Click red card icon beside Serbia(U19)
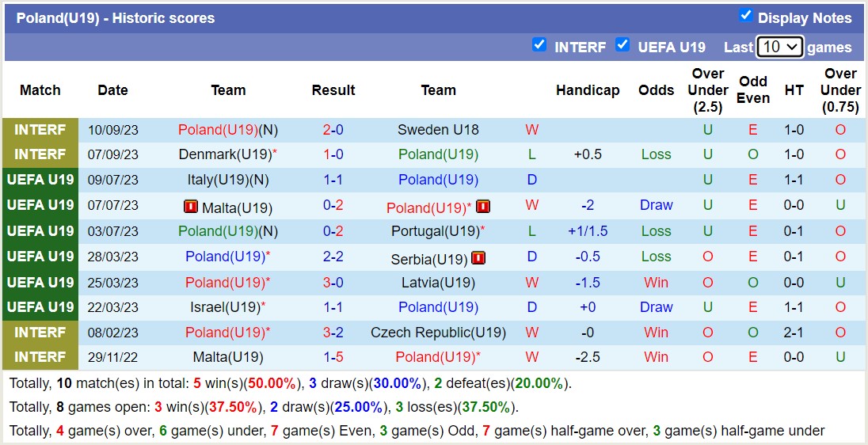 tap(478, 257)
